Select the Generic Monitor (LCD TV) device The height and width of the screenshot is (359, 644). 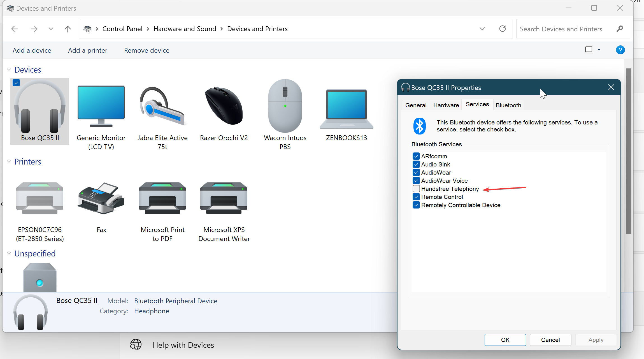click(101, 115)
